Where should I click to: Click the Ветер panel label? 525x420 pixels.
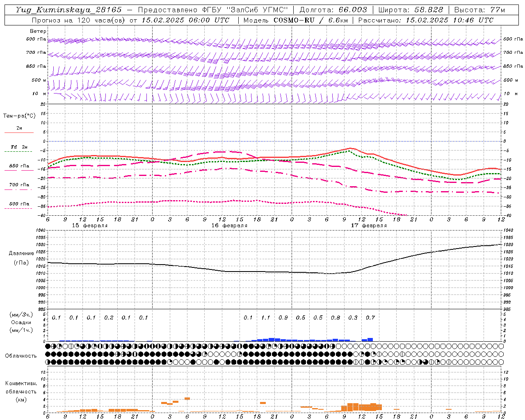(38, 31)
